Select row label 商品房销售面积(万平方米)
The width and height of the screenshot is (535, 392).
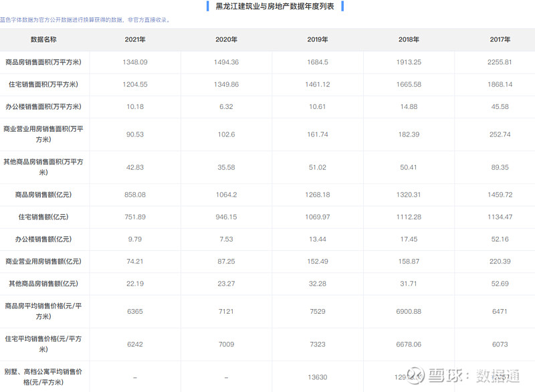pos(43,62)
